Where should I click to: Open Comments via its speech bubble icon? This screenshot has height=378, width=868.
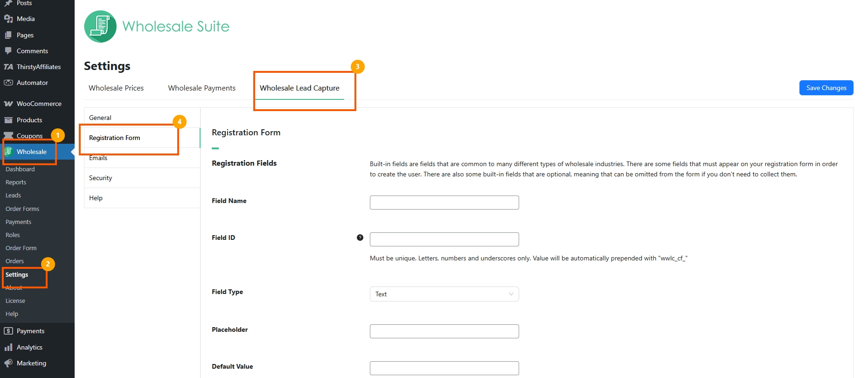pyautogui.click(x=8, y=51)
